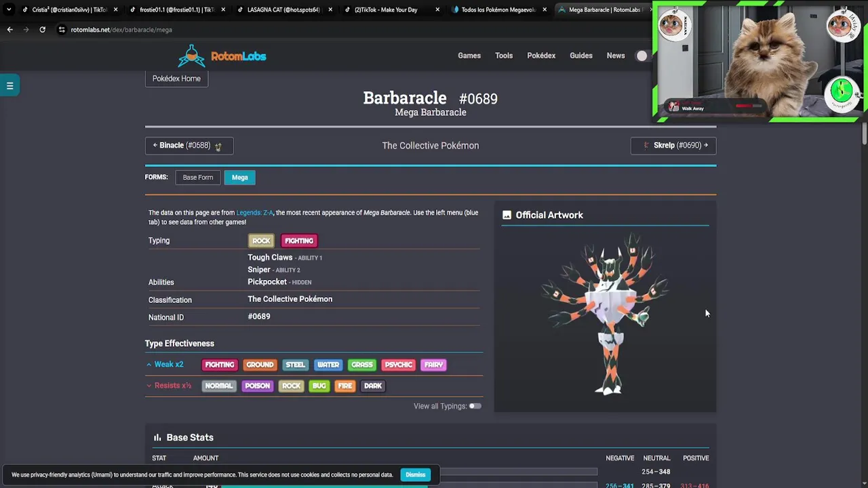
Task: Click the FAIRY weakness badge
Action: click(433, 365)
